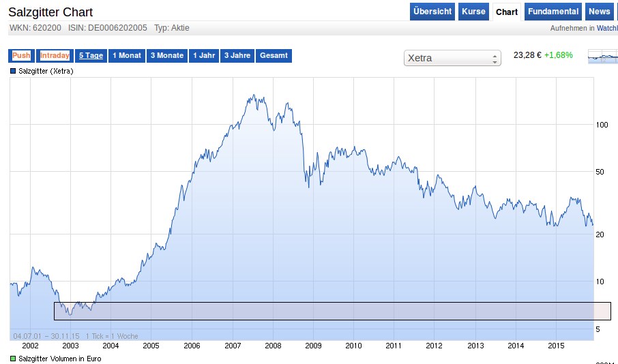Open the Xetra exchange dropdown
This screenshot has width=618, height=364.
[x=452, y=59]
